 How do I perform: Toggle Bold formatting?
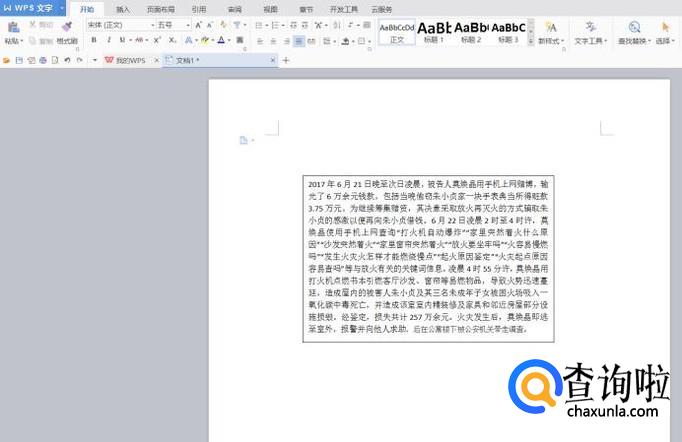(x=94, y=41)
